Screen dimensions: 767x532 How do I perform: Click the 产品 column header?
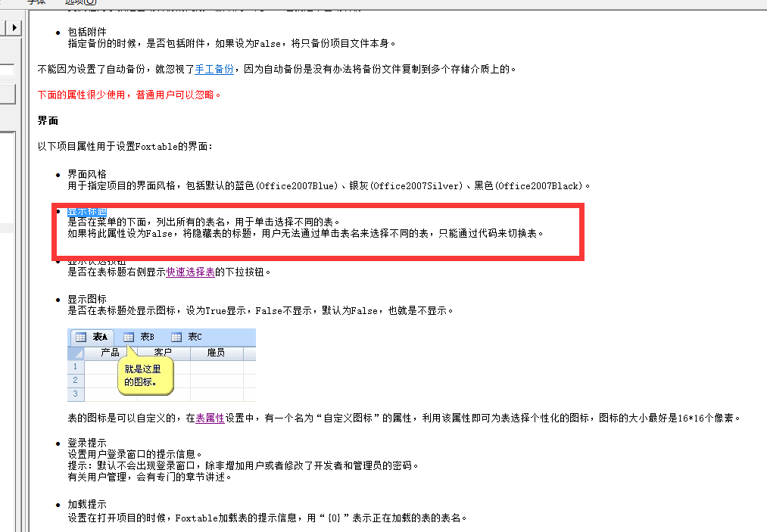coord(110,353)
